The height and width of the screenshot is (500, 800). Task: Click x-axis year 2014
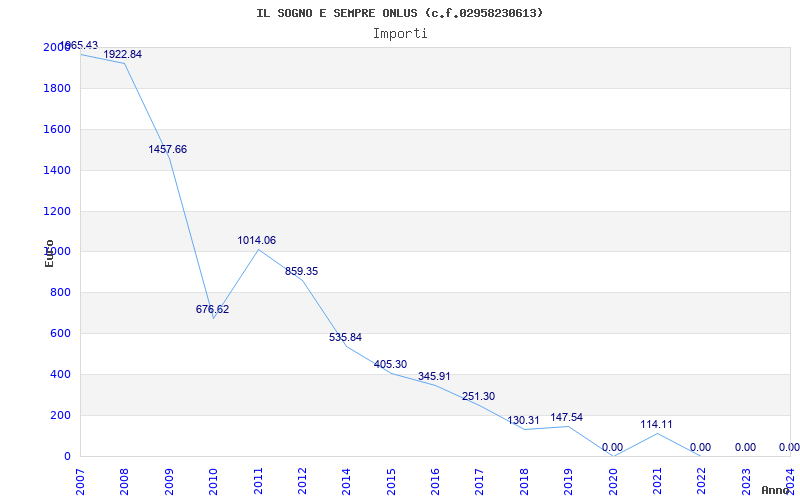tap(347, 482)
